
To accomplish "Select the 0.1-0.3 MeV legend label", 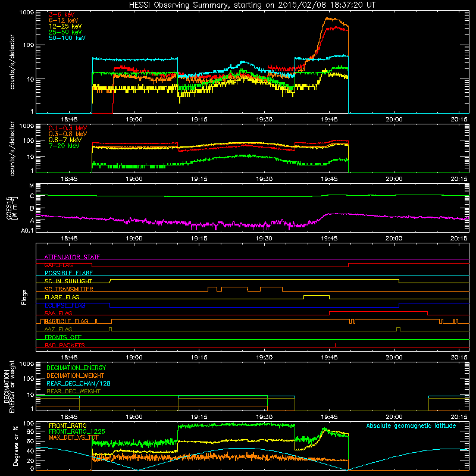I will tap(68, 128).
